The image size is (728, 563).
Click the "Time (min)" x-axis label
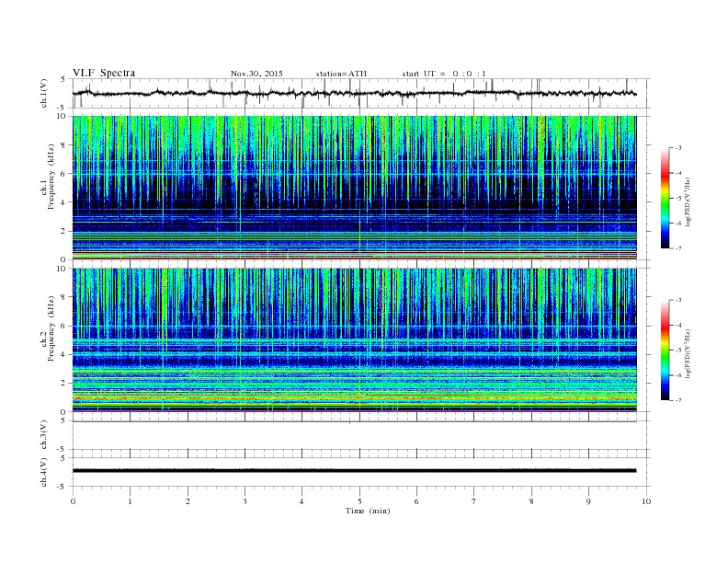368,511
